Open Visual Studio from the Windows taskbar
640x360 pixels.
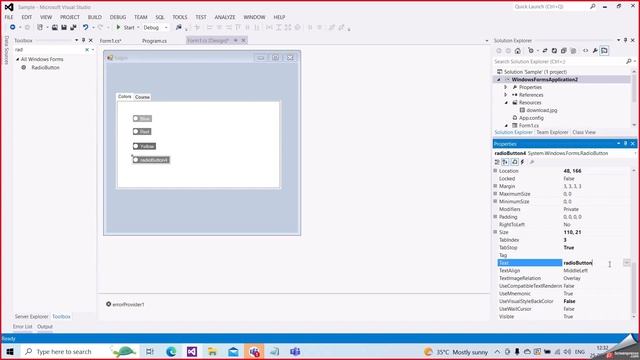click(192, 351)
